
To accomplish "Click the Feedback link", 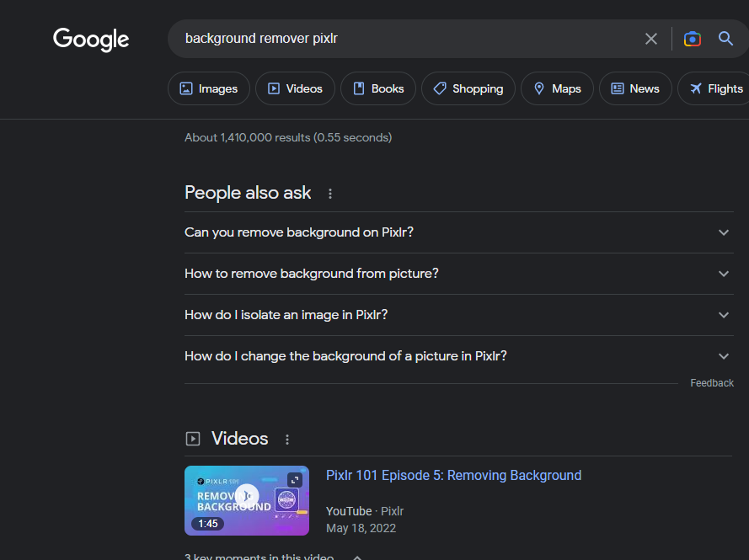I will click(x=712, y=382).
